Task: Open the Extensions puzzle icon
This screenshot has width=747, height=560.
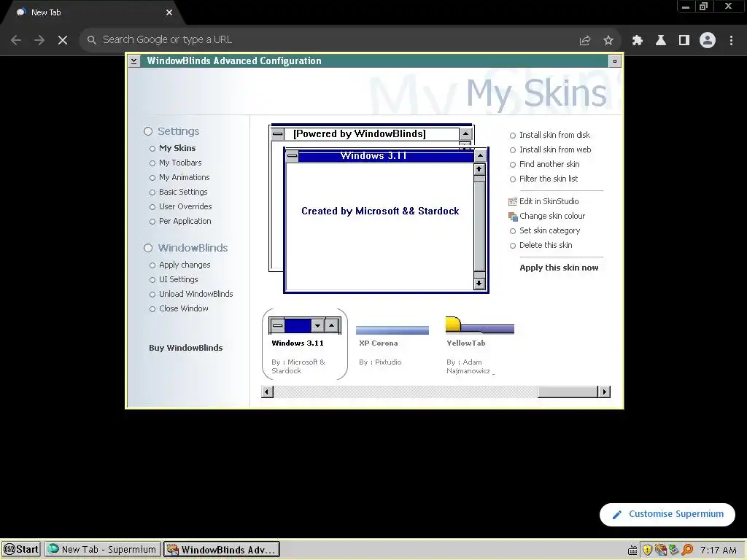Action: pos(637,41)
